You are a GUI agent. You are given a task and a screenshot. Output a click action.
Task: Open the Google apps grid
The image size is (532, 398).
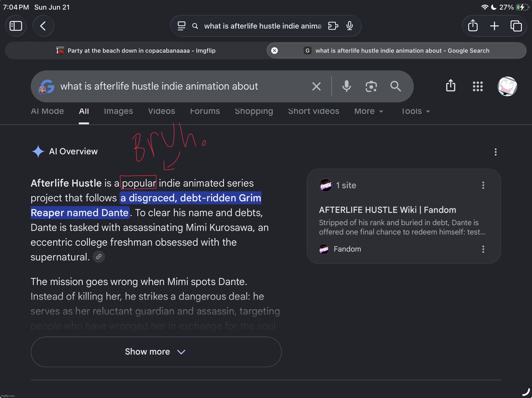point(478,86)
